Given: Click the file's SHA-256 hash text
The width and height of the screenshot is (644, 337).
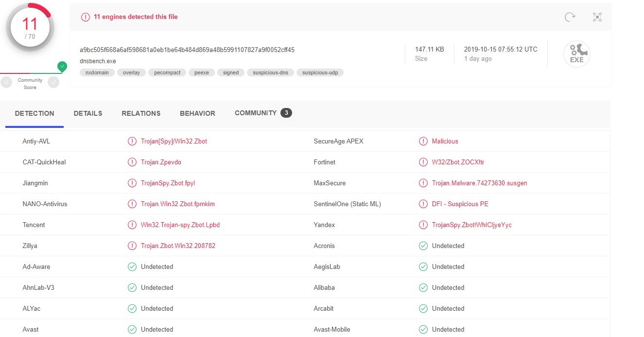Looking at the screenshot, I should pos(187,50).
